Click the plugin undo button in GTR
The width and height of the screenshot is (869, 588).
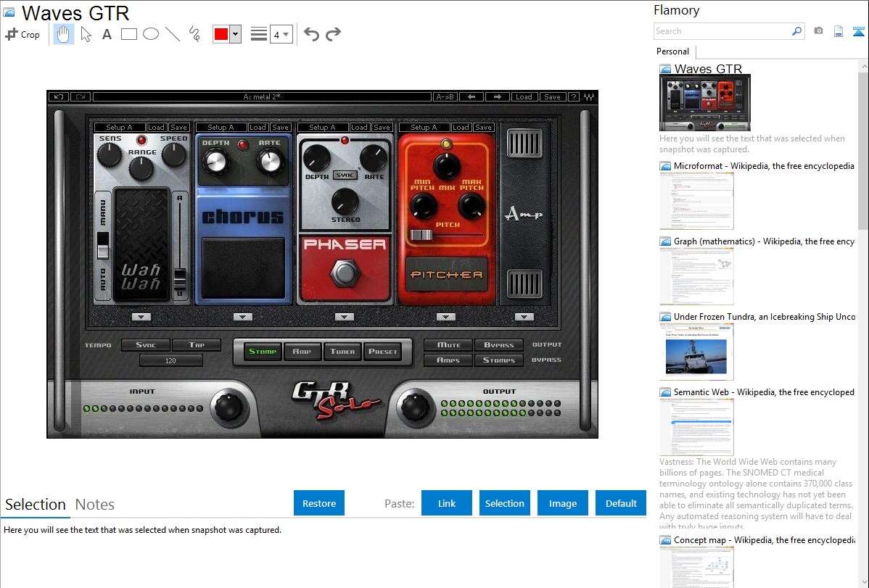tap(59, 97)
